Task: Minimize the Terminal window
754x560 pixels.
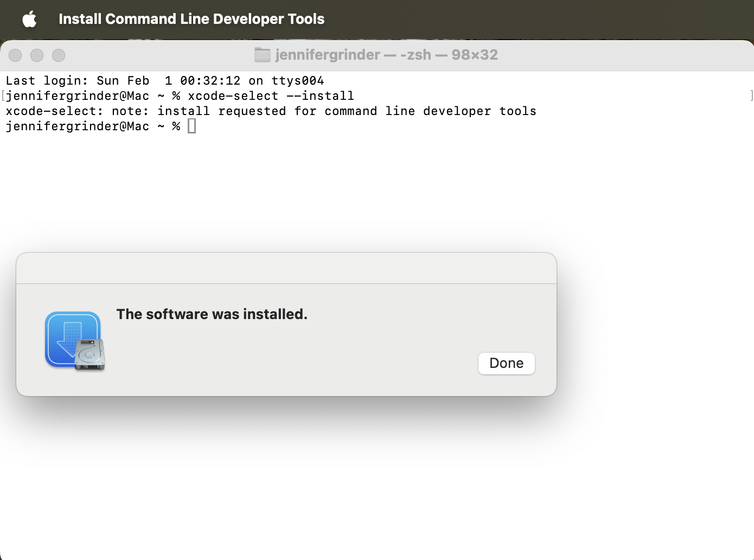Action: click(x=37, y=55)
